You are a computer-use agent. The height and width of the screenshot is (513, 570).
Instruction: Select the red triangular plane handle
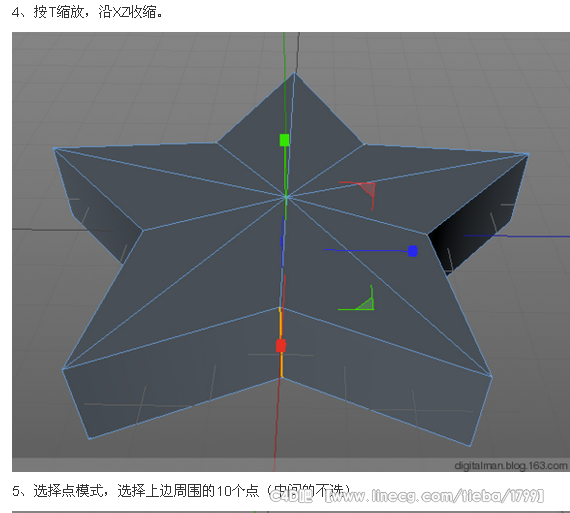pos(368,189)
